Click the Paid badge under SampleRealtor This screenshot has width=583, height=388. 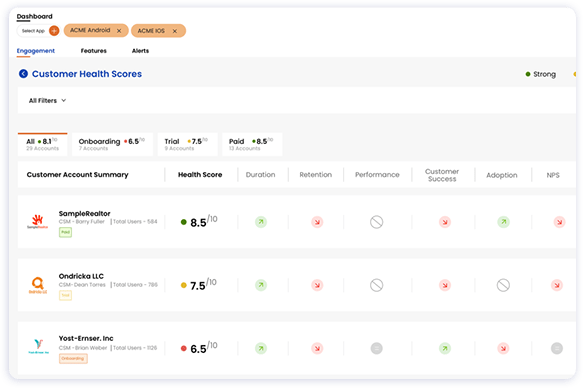65,232
